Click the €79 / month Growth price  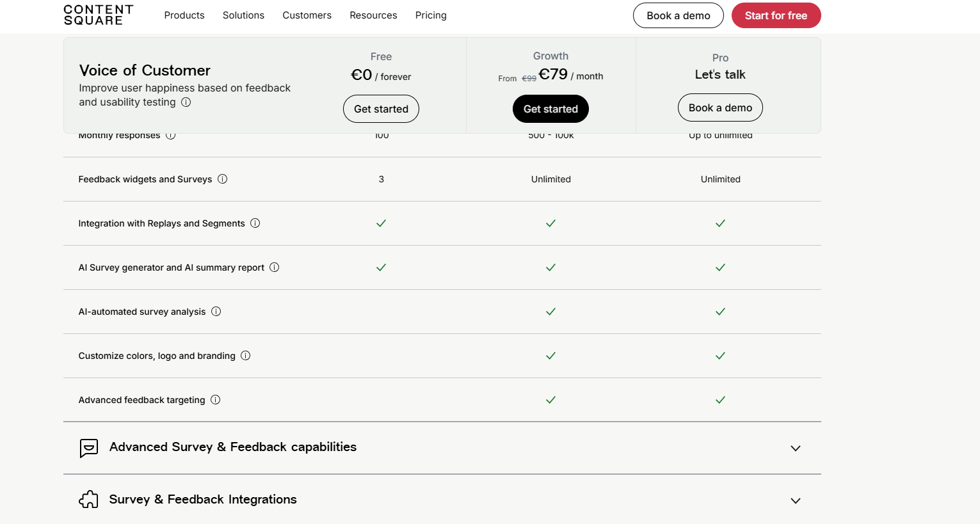coord(571,75)
